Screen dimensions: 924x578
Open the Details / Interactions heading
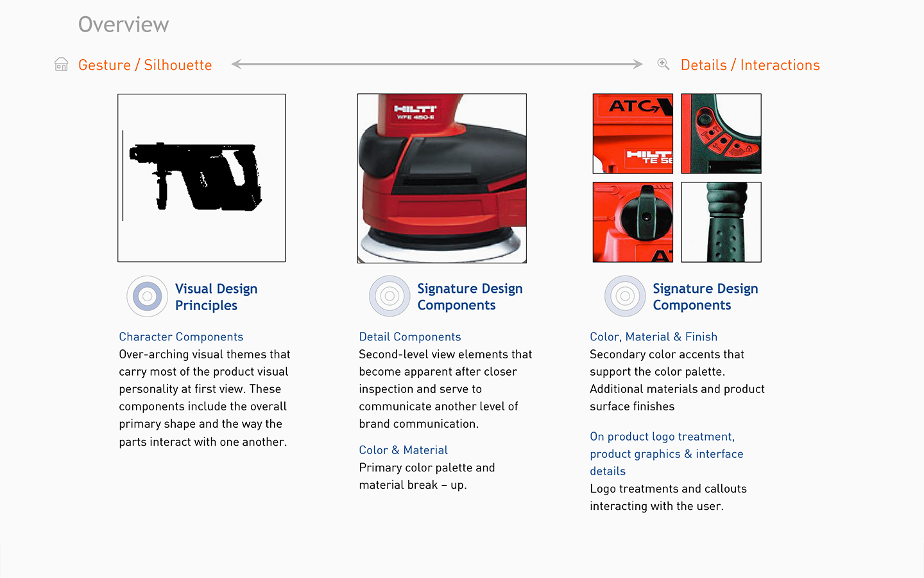click(750, 65)
